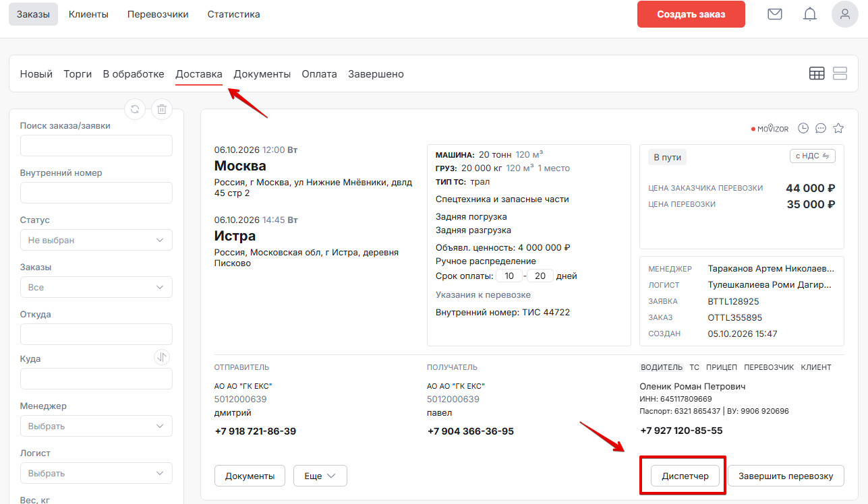This screenshot has width=868, height=504.
Task: Click the Куда input field
Action: coord(96,379)
